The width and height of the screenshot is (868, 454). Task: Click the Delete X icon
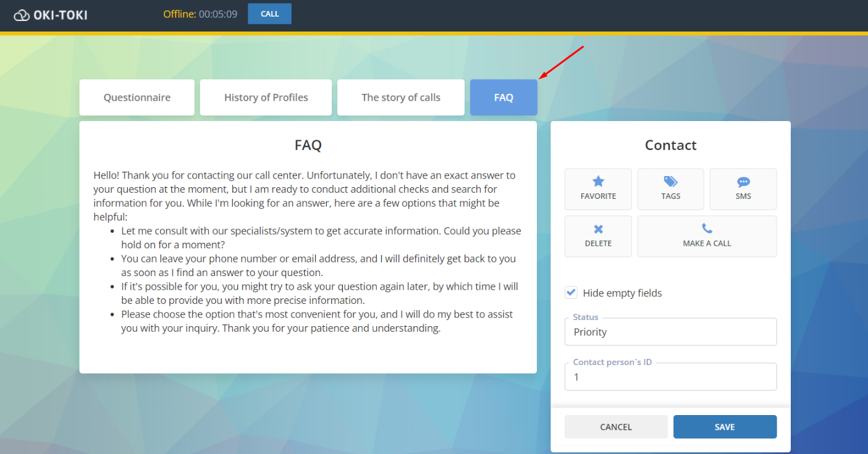click(598, 229)
